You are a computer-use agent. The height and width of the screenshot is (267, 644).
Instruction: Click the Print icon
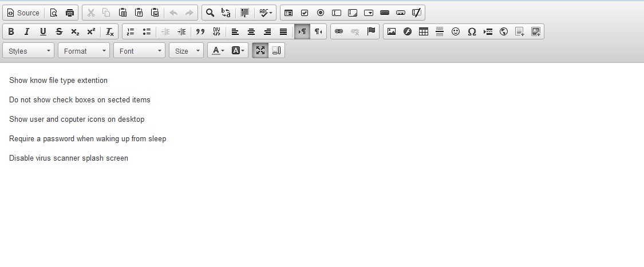click(x=69, y=13)
